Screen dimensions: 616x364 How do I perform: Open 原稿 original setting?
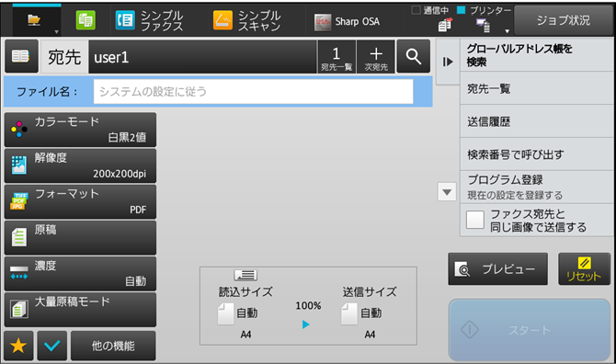(x=80, y=237)
